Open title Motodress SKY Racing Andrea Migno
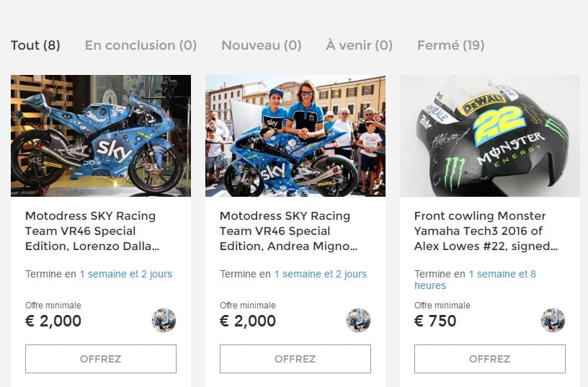 [x=288, y=231]
